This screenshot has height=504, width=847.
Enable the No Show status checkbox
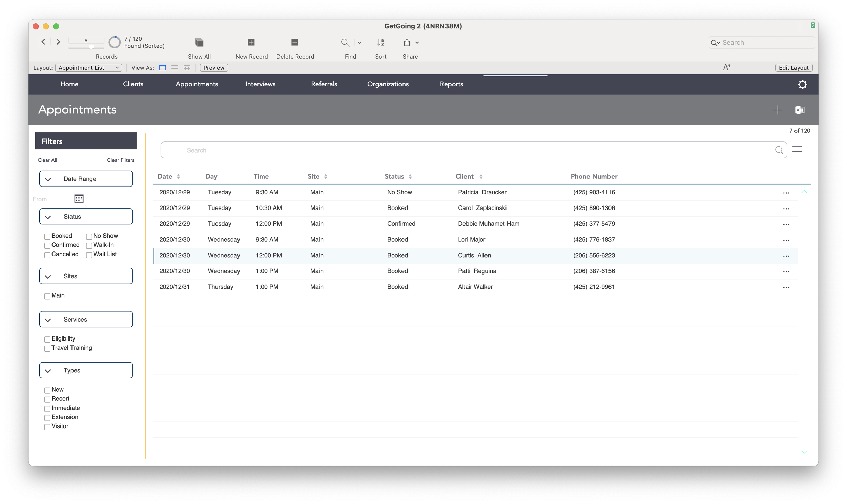[x=89, y=236]
